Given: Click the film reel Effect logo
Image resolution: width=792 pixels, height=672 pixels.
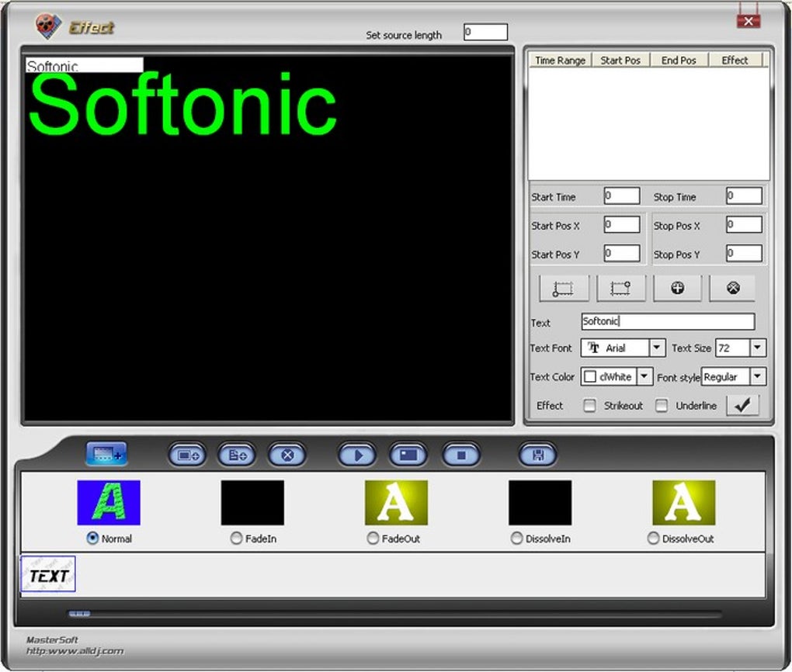Looking at the screenshot, I should point(48,26).
